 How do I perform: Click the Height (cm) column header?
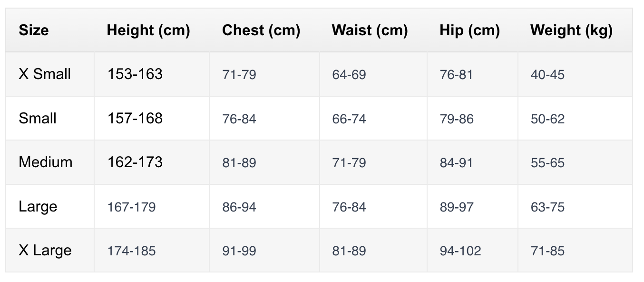click(x=148, y=30)
